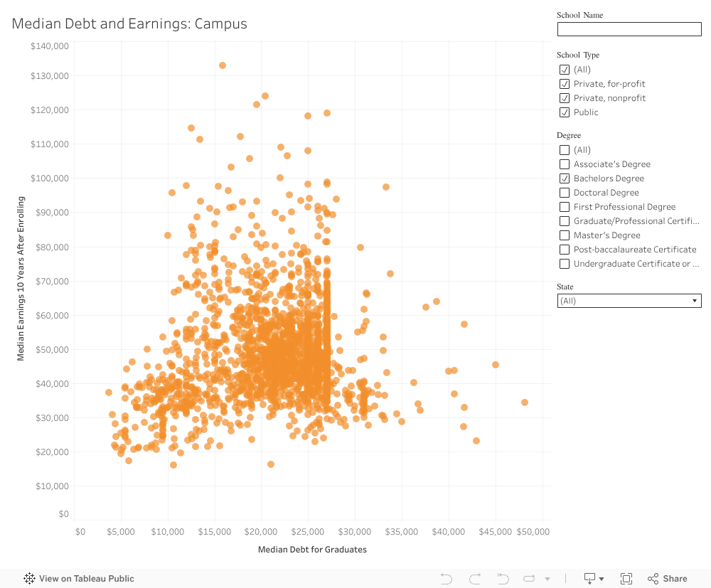Check the Doctoral Degree filter
Image resolution: width=711 pixels, height=588 pixels.
(x=564, y=193)
